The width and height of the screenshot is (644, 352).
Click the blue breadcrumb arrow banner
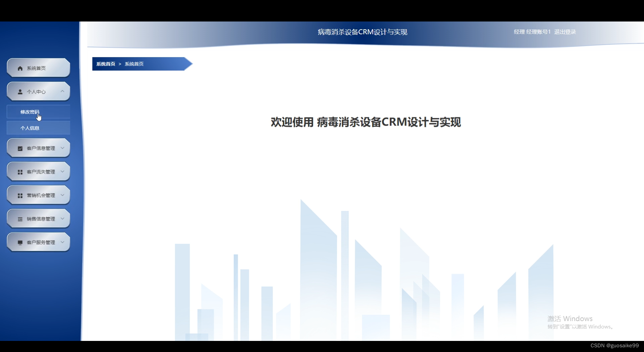141,64
